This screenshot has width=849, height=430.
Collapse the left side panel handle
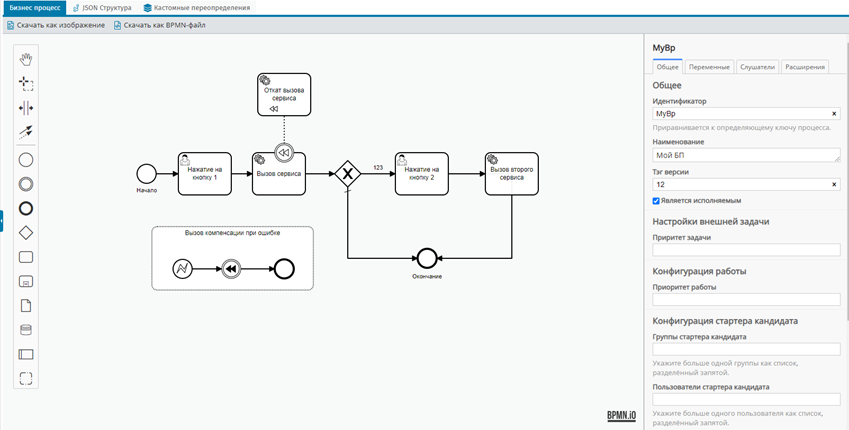pyautogui.click(x=2, y=221)
